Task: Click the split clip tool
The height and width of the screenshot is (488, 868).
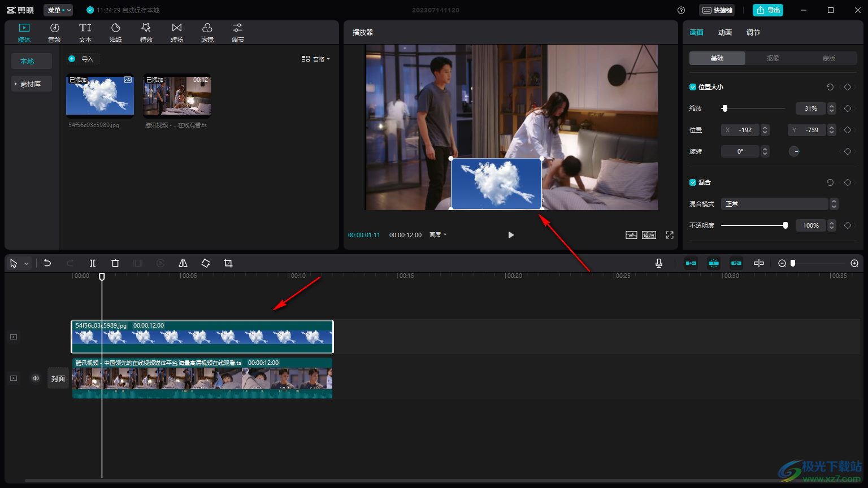Action: click(93, 263)
